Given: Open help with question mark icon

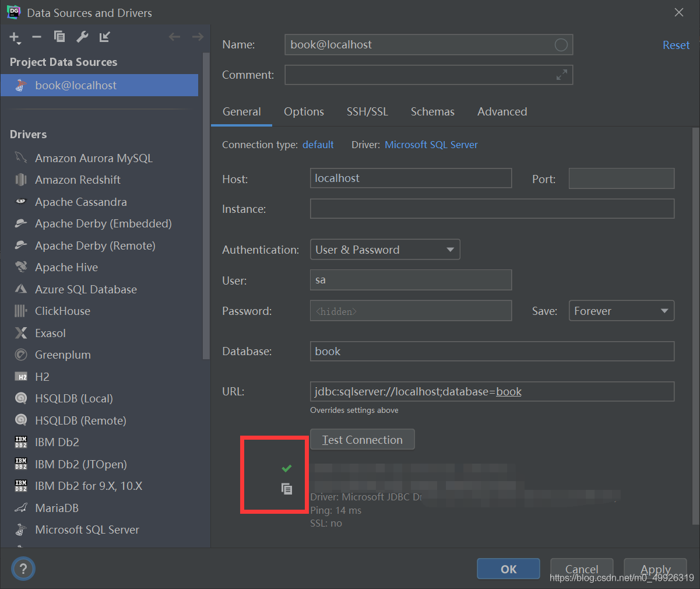Looking at the screenshot, I should (x=23, y=569).
